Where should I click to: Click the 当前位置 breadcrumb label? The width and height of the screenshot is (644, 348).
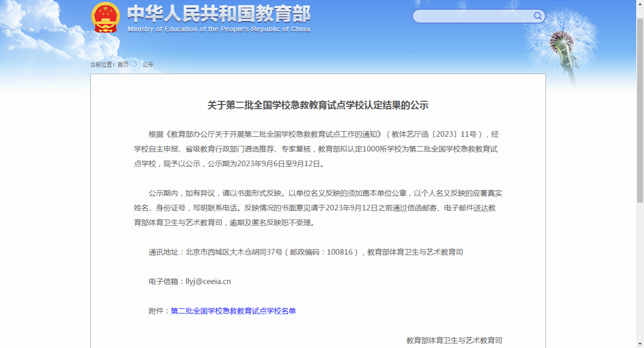[x=103, y=64]
